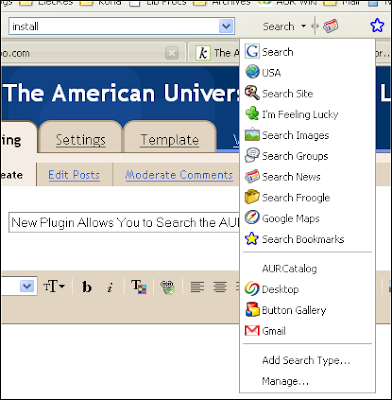Select Add Search Type...
This screenshot has height=400, width=392.
coord(307,360)
